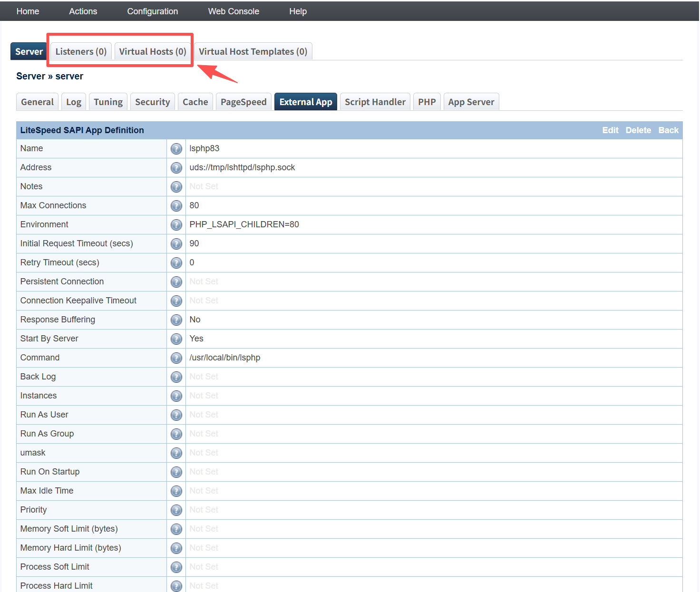Click the Back link in the header

668,130
